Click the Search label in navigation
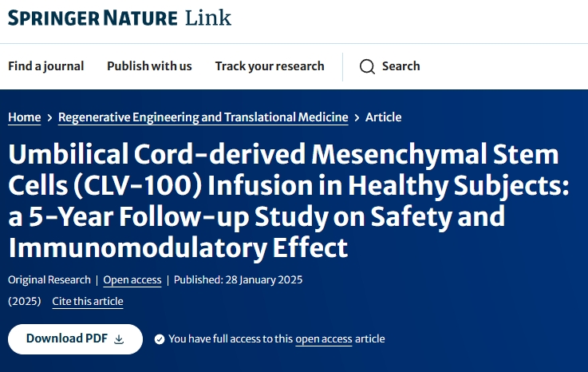 401,66
